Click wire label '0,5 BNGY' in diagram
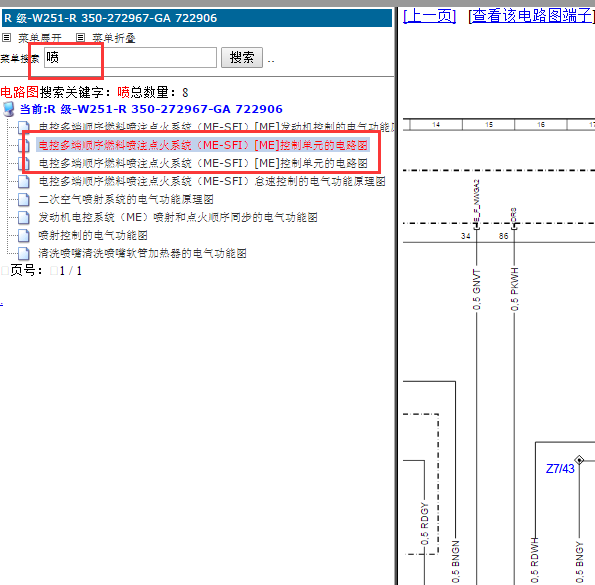 579,562
